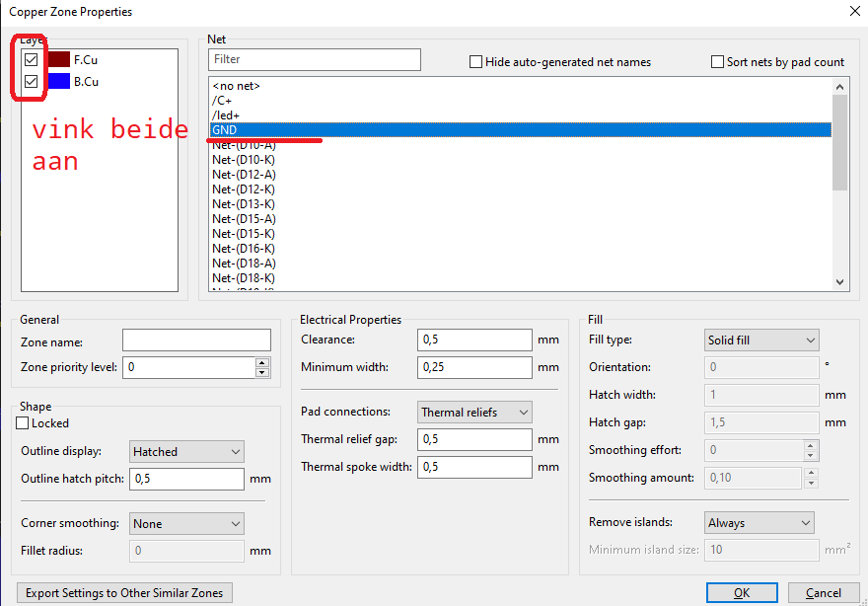The height and width of the screenshot is (606, 868).
Task: Open the Remove islands dropdown
Action: (x=759, y=523)
